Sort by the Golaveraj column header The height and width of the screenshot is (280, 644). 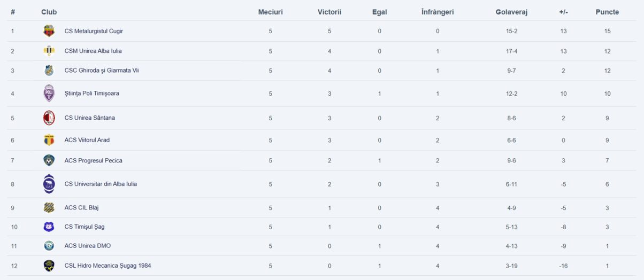pos(511,12)
